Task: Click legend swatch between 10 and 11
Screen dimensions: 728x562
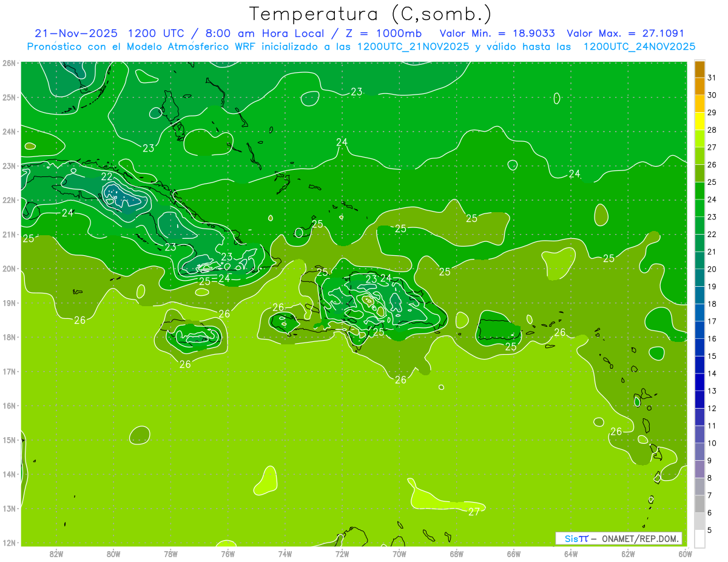Action: click(x=699, y=434)
